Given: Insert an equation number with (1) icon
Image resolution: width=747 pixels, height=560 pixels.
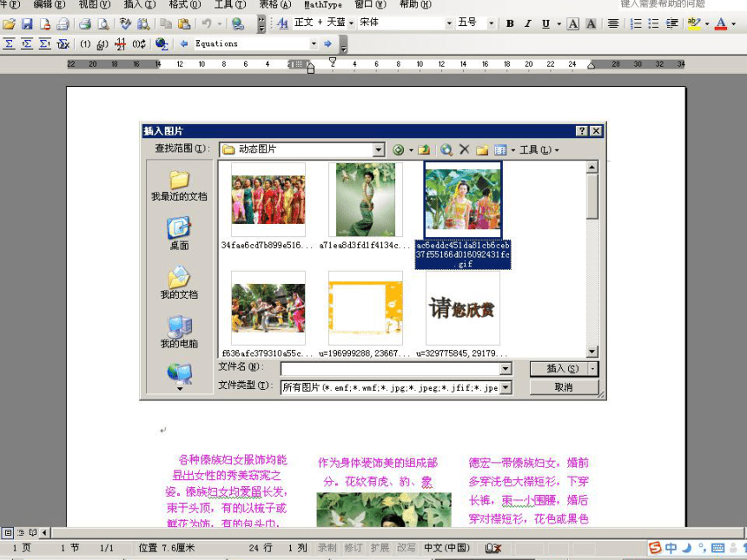Looking at the screenshot, I should pyautogui.click(x=85, y=43).
